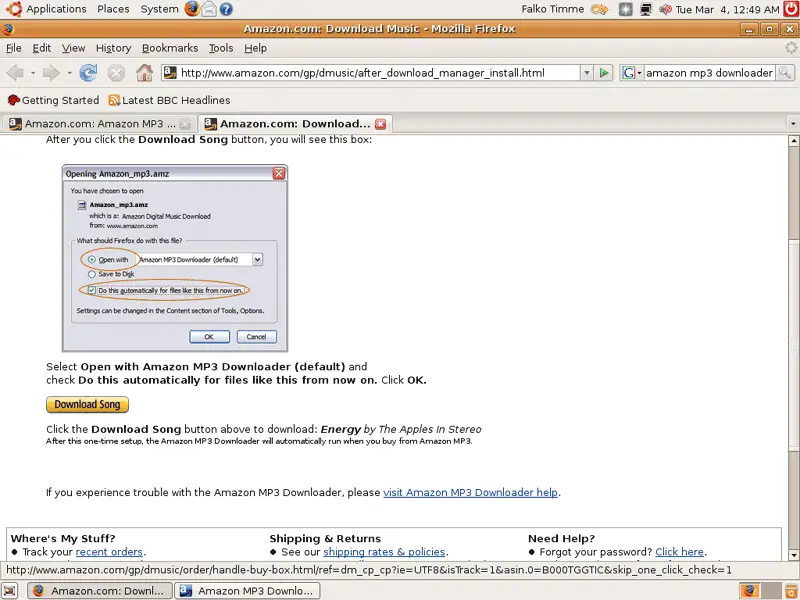
Task: Close the Amazon.com: Amazon MP3 tab
Action: [186, 124]
